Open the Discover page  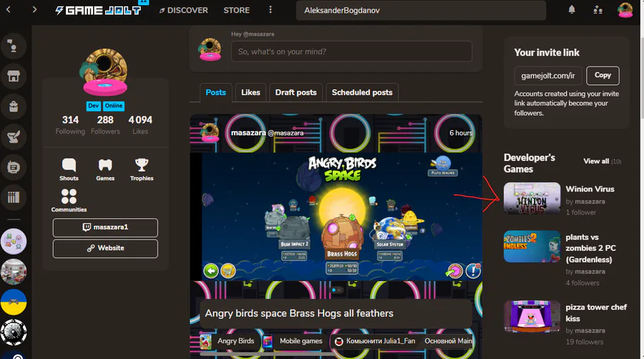tap(184, 10)
